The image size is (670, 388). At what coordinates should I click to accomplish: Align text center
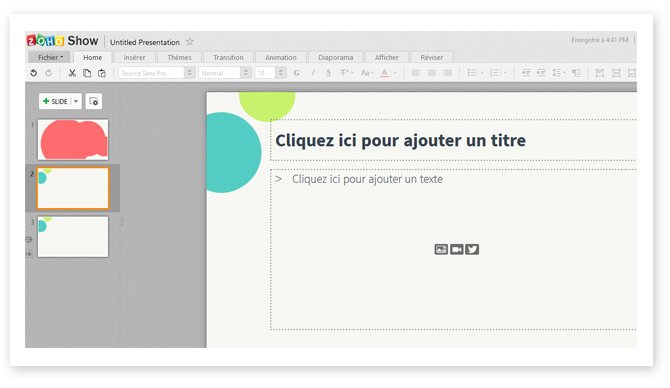tap(432, 73)
